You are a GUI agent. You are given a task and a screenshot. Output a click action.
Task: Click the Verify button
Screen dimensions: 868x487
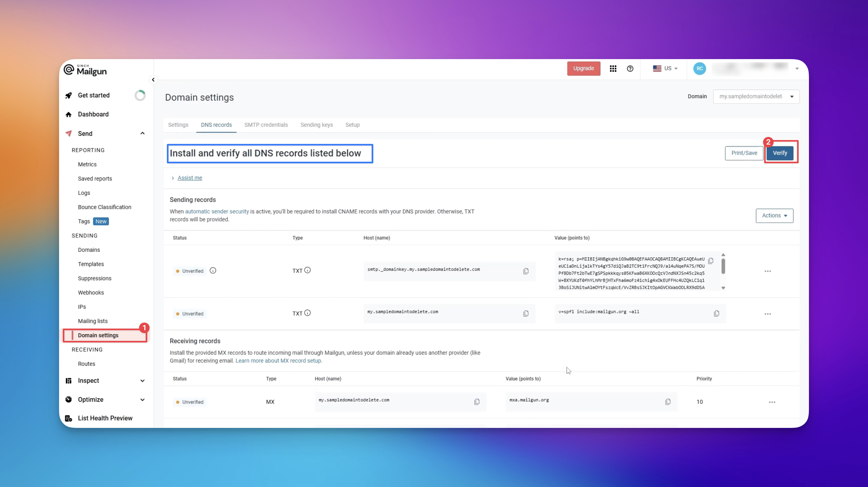pos(780,153)
